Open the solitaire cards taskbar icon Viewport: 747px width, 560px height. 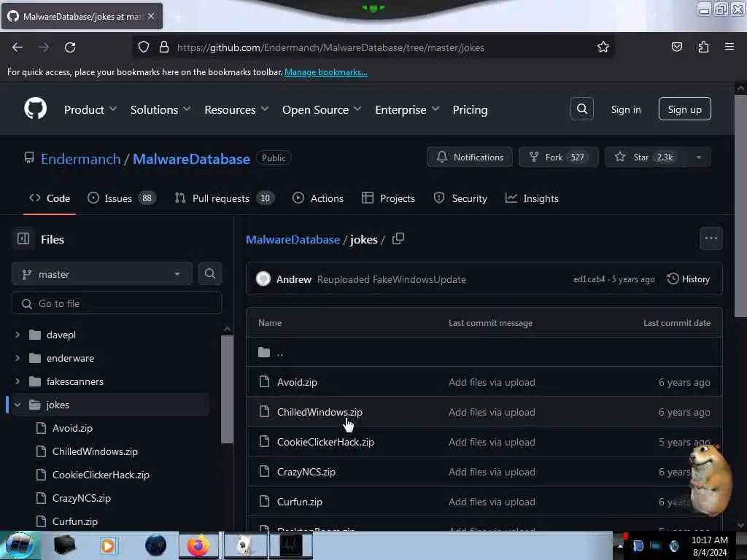click(245, 545)
